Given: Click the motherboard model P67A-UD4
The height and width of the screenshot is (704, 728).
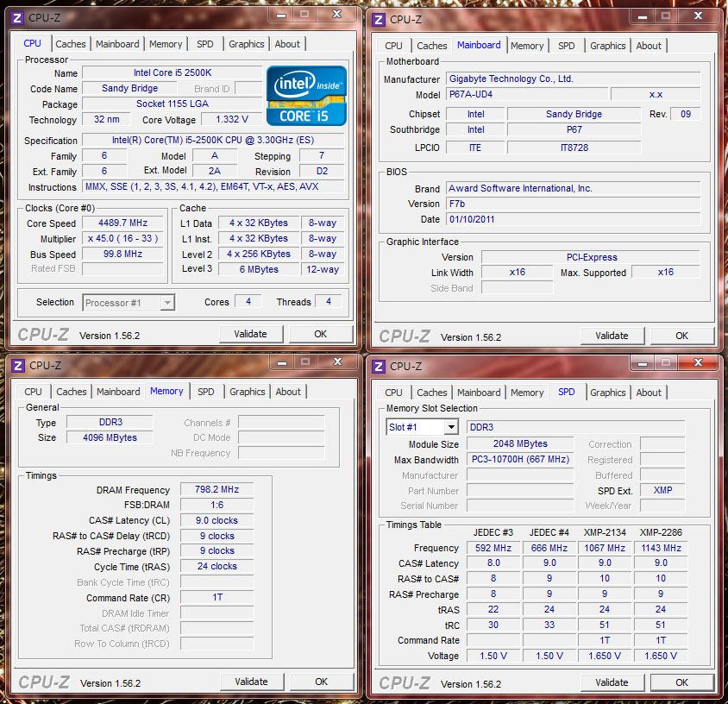Looking at the screenshot, I should (x=526, y=94).
